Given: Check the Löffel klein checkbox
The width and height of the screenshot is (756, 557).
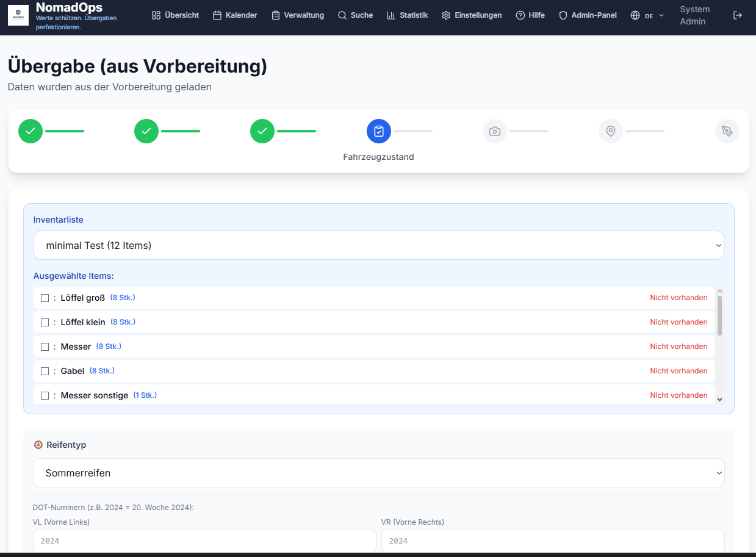Looking at the screenshot, I should (45, 322).
